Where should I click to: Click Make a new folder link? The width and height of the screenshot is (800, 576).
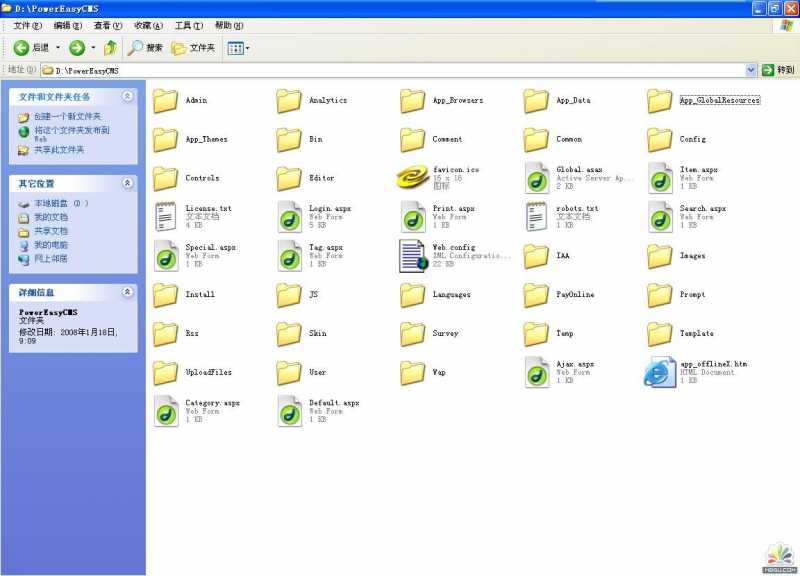67,116
